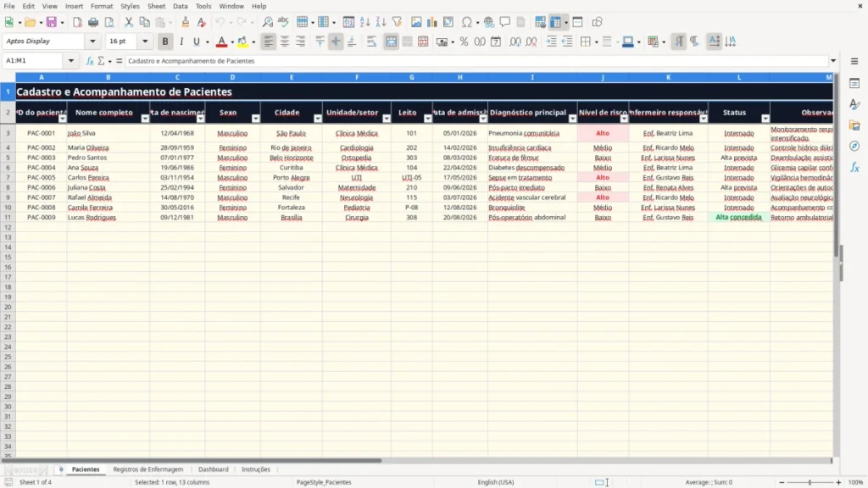
Task: Insert an image
Action: pyautogui.click(x=416, y=22)
